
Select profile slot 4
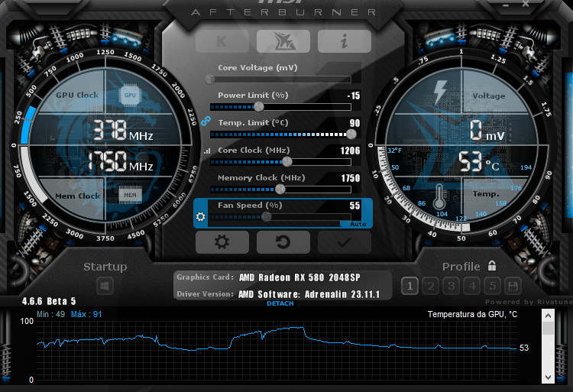[x=472, y=286]
